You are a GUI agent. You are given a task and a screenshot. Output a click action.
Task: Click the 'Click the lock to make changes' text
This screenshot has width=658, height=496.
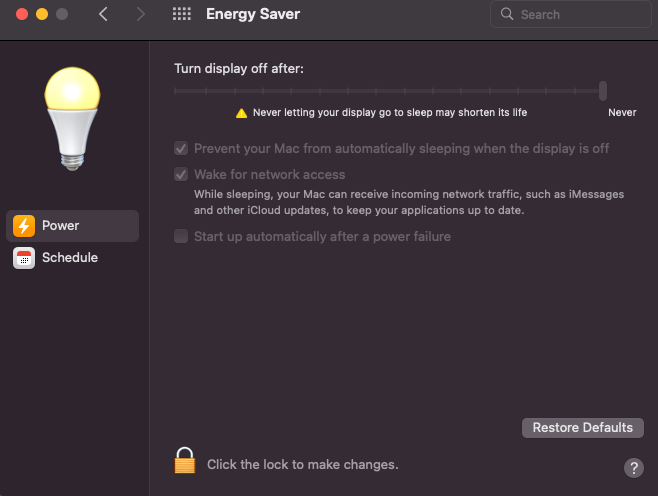pyautogui.click(x=302, y=465)
